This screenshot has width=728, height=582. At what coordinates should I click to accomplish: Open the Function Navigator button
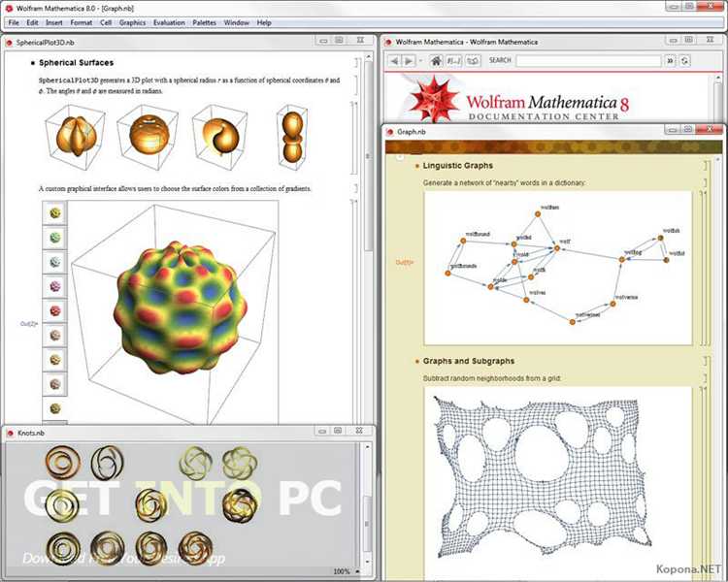click(453, 61)
